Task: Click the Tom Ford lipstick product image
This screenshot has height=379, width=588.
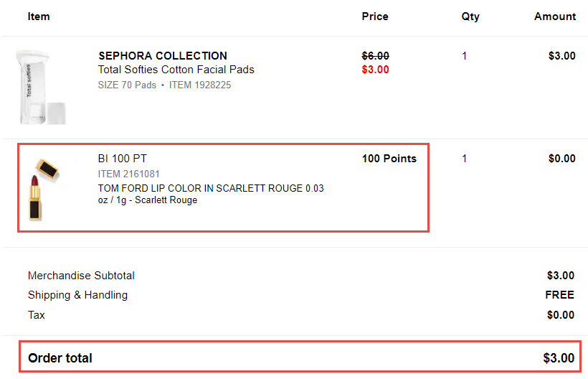Action: (x=43, y=189)
